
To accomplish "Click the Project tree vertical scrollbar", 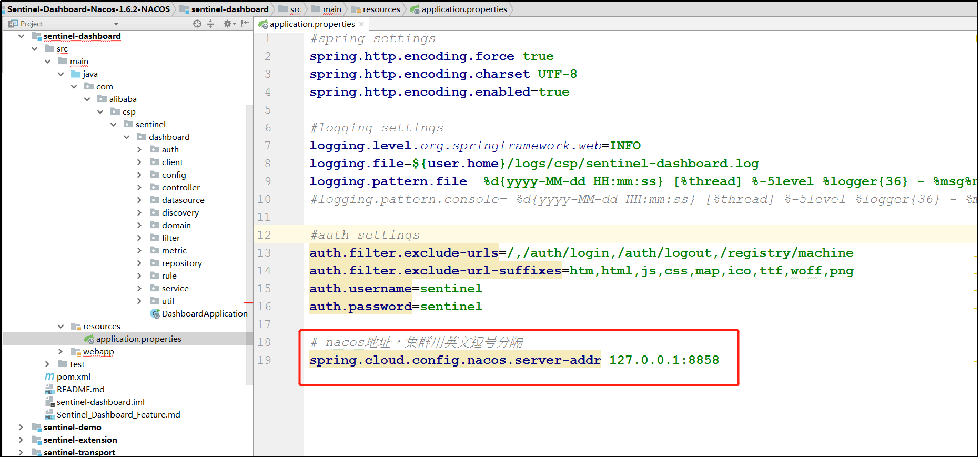I will tap(249, 245).
